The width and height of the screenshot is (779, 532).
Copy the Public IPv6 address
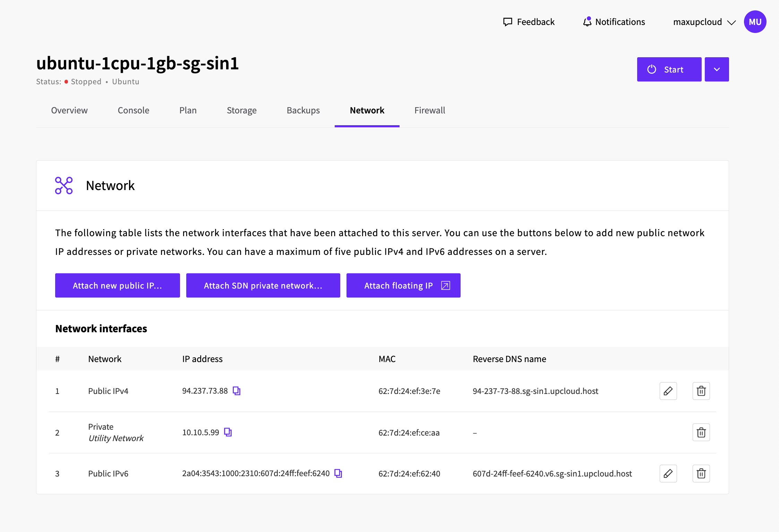pos(338,473)
